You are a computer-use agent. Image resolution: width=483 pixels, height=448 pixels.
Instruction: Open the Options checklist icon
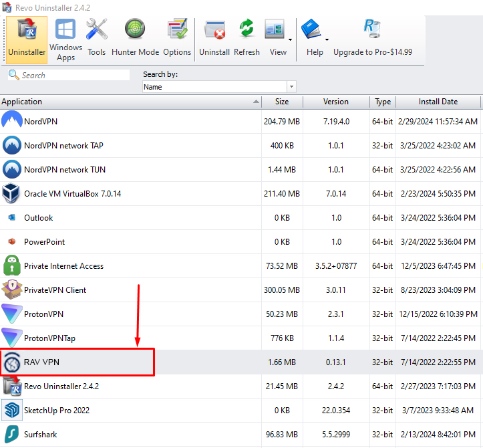(177, 29)
